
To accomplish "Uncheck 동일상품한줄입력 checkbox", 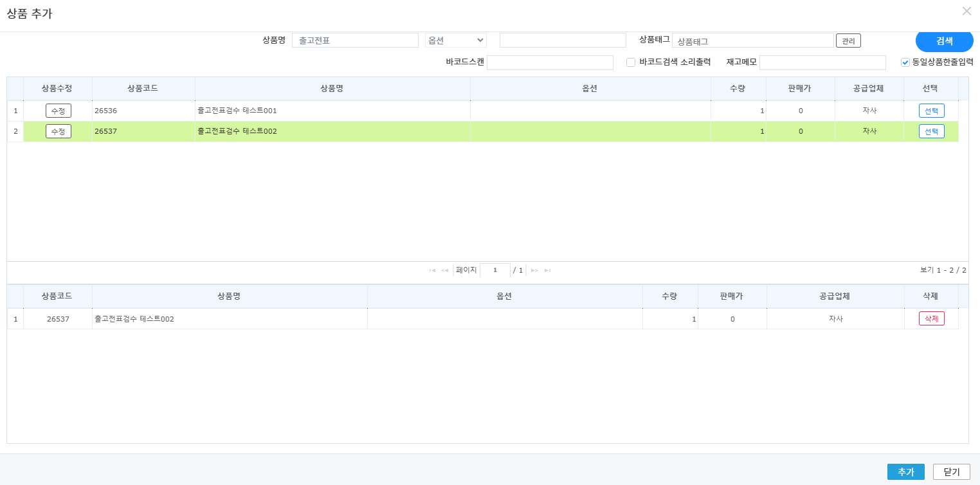I will tap(905, 62).
